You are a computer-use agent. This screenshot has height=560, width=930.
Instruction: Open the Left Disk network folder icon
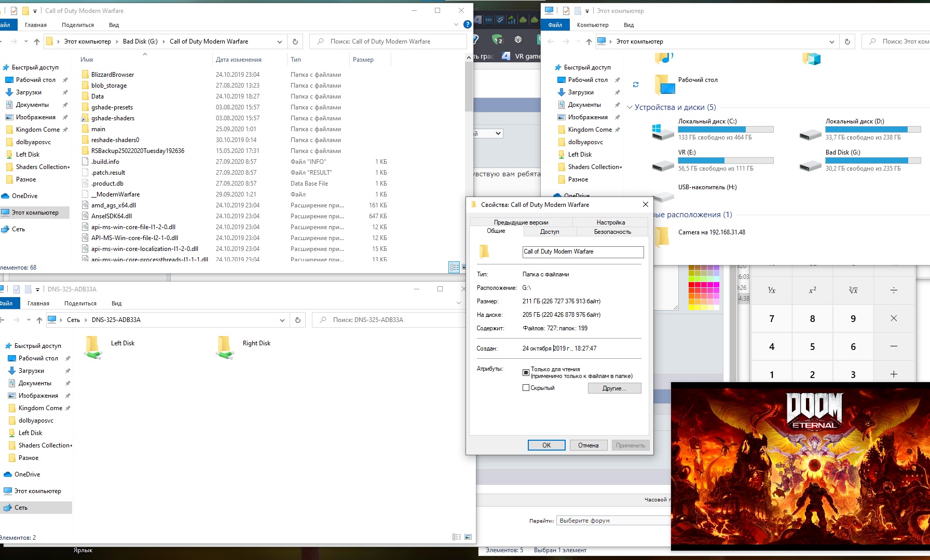click(x=93, y=347)
